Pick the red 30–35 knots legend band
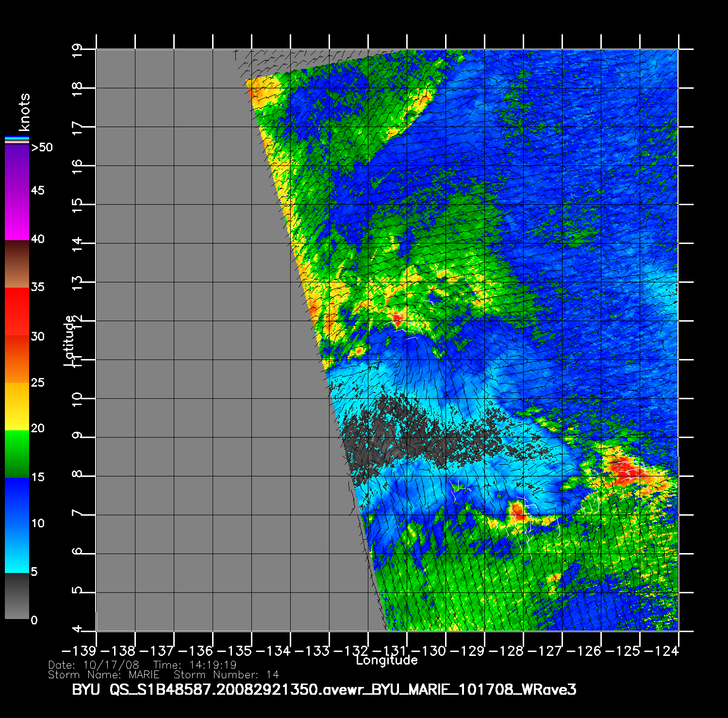 [17, 311]
